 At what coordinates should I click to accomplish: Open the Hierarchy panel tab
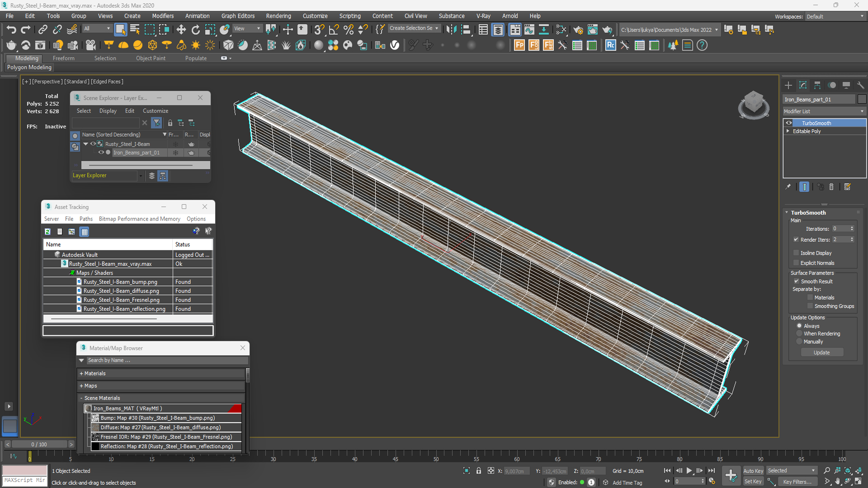(817, 85)
